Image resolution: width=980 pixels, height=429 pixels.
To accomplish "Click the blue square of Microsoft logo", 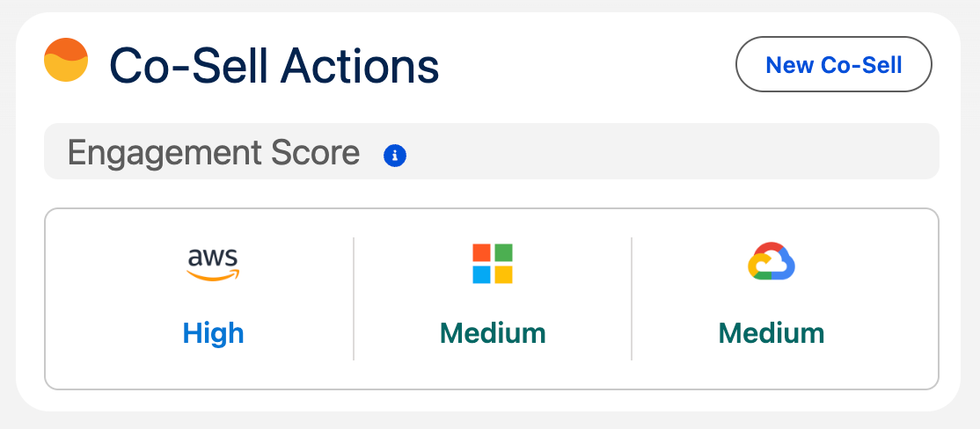I will tap(482, 274).
